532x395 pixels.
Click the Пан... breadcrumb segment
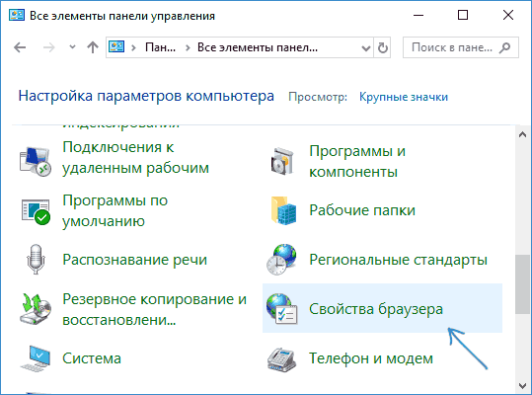point(160,47)
